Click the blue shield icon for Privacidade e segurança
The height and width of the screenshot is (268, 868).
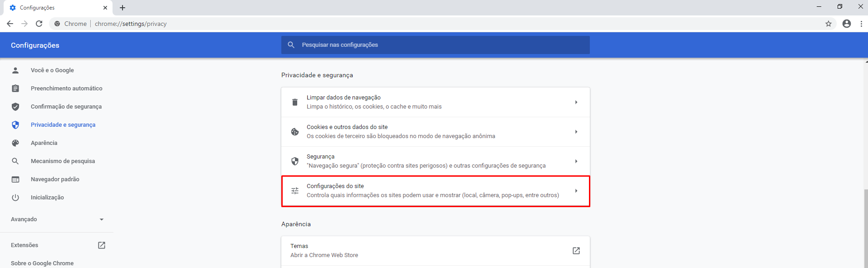15,125
